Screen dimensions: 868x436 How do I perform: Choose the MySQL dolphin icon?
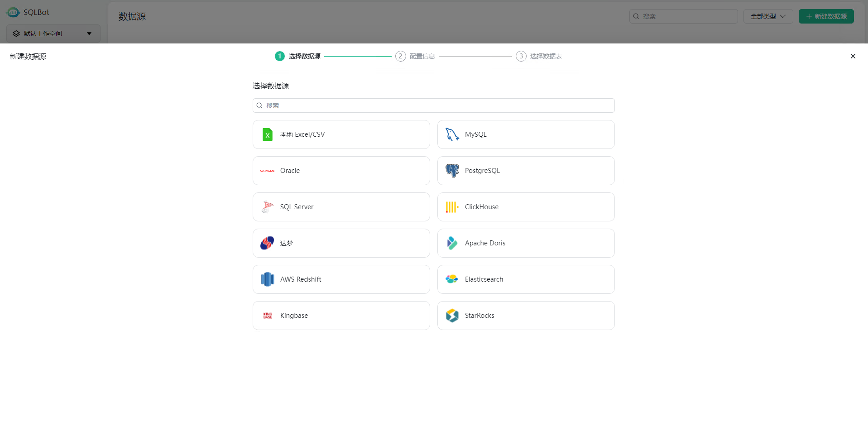tap(452, 134)
